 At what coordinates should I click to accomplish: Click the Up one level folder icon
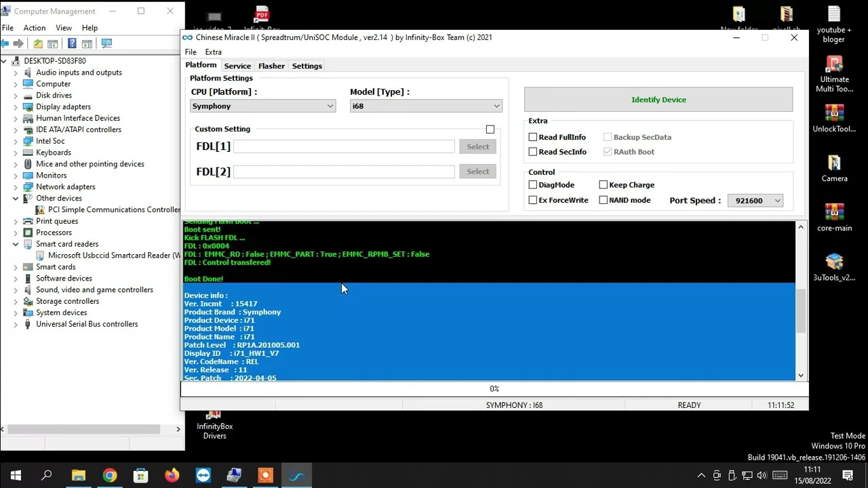38,43
